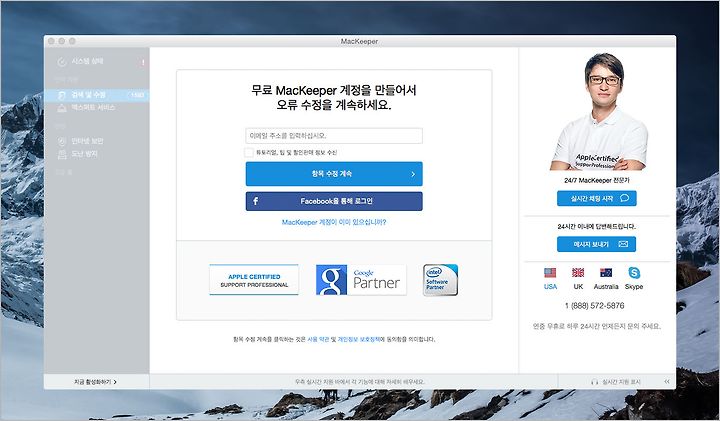This screenshot has height=421, width=720.
Task: Log in with the Facebook button
Action: 334,201
